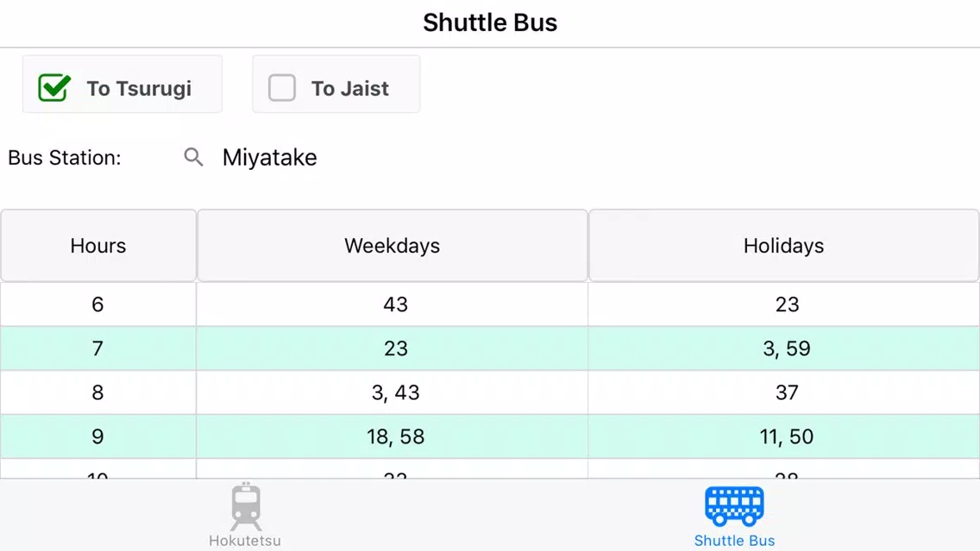Tap the To Tsurugi label text
This screenshot has height=551, width=980.
[x=139, y=89]
